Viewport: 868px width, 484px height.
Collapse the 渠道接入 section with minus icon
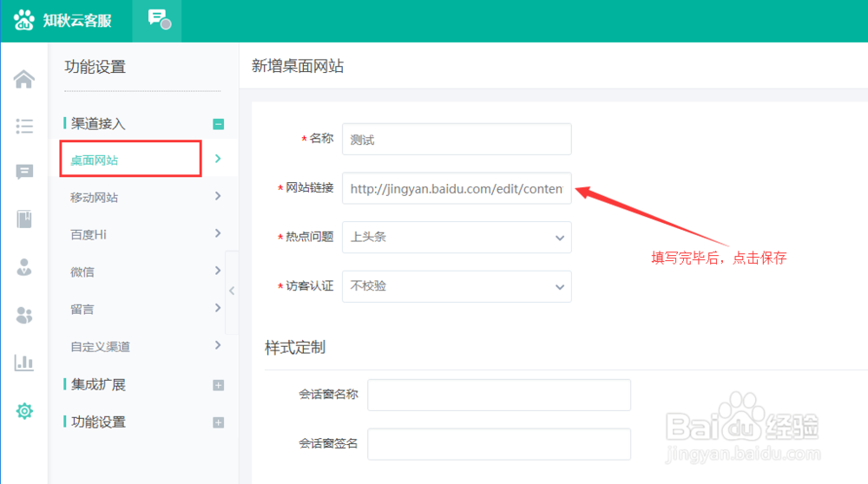[x=218, y=124]
